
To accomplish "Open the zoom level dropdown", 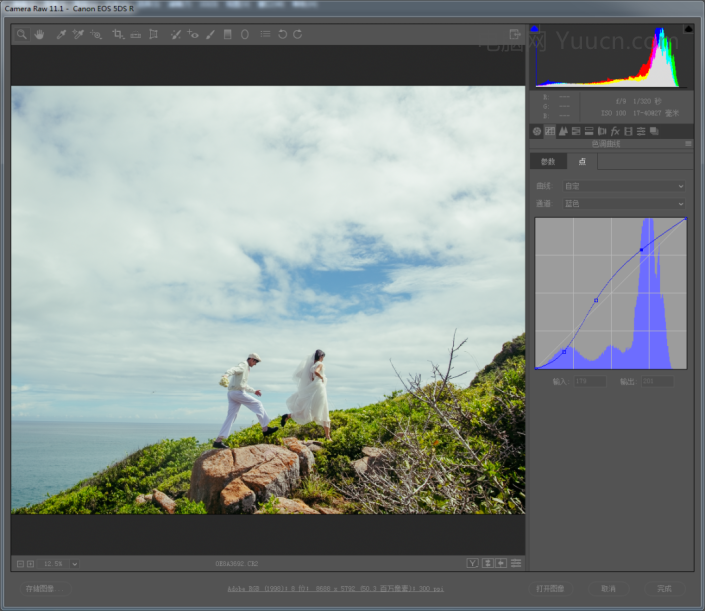I will (x=74, y=564).
